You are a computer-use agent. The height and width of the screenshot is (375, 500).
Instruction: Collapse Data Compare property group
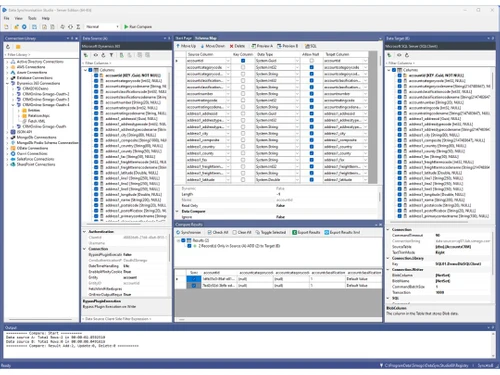tap(177, 211)
